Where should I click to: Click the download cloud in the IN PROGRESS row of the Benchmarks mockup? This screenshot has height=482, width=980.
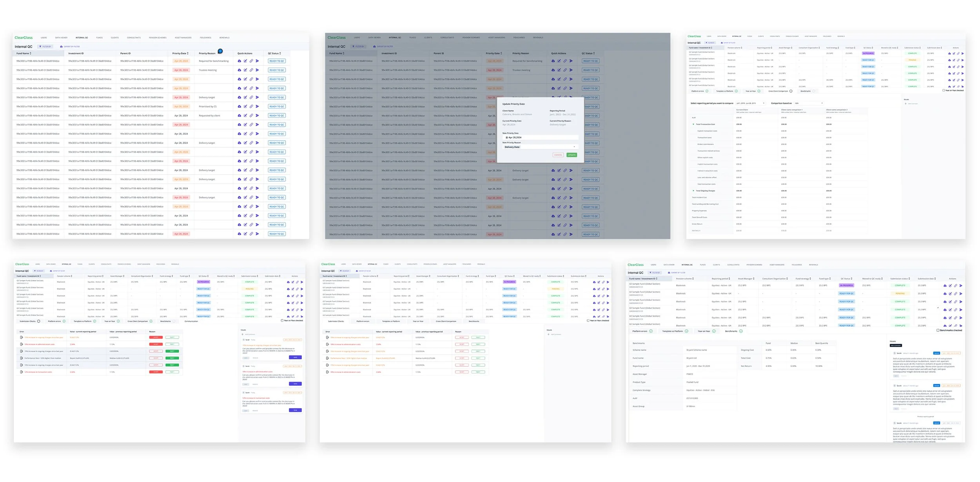945,286
